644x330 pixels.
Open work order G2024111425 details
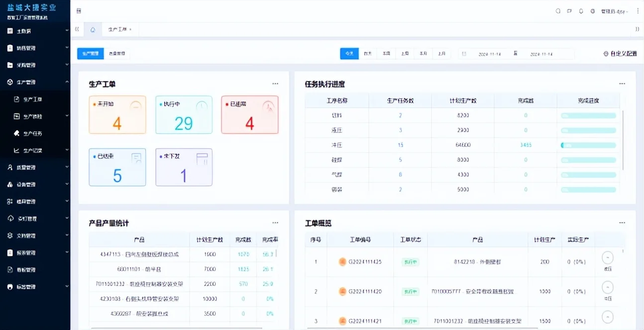[365, 261]
